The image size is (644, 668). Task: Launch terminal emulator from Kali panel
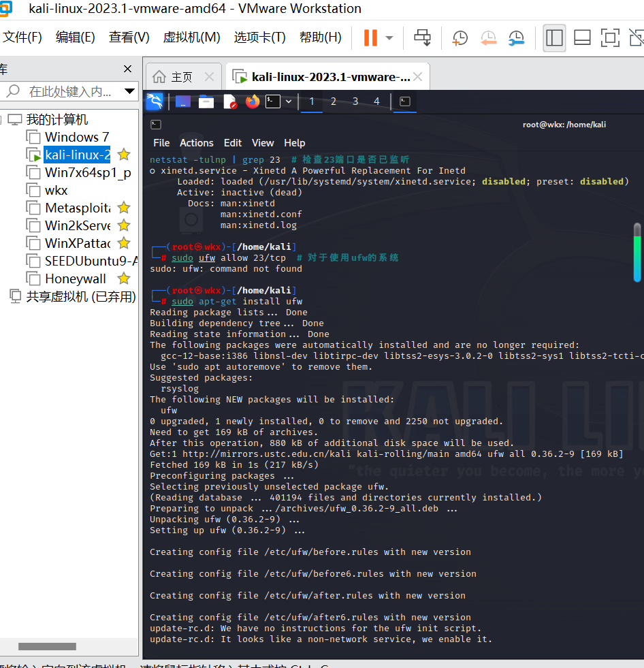click(x=273, y=101)
